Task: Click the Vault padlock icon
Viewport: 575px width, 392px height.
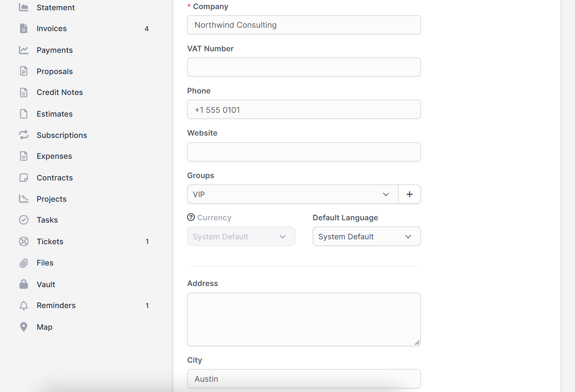Action: [24, 284]
